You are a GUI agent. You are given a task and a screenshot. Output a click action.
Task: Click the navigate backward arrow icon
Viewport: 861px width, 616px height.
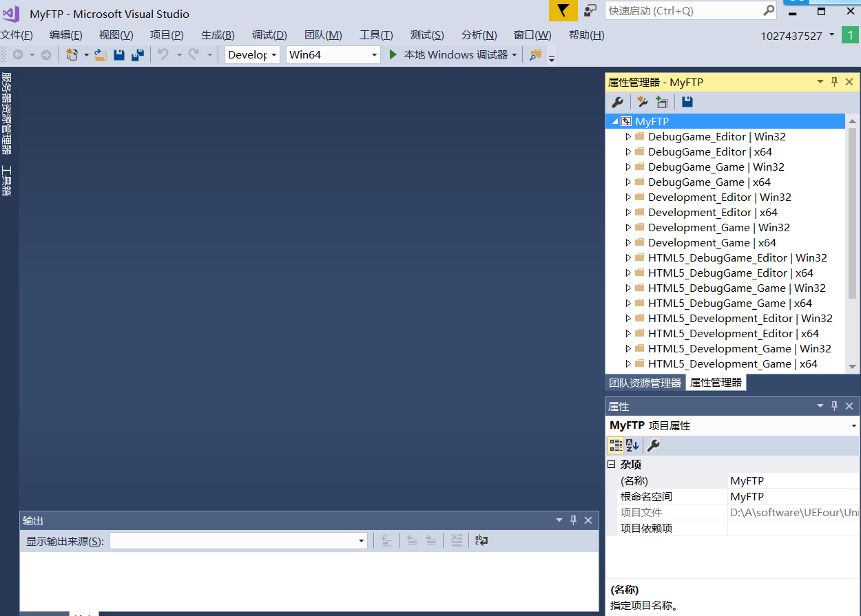[x=18, y=55]
